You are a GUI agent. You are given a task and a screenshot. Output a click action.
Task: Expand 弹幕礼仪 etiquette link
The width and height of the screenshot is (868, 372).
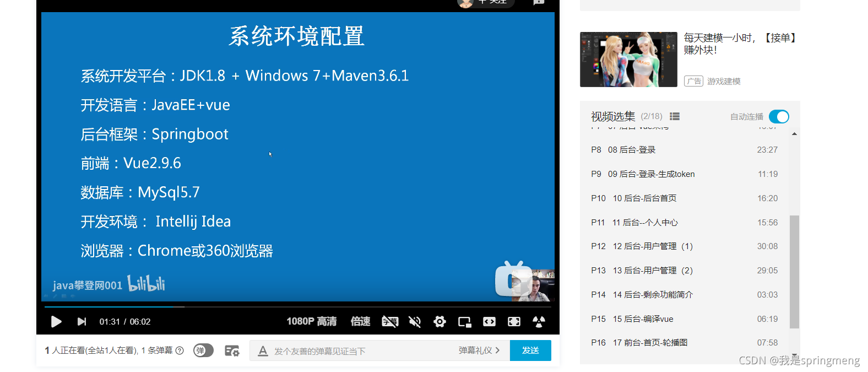pyautogui.click(x=479, y=351)
